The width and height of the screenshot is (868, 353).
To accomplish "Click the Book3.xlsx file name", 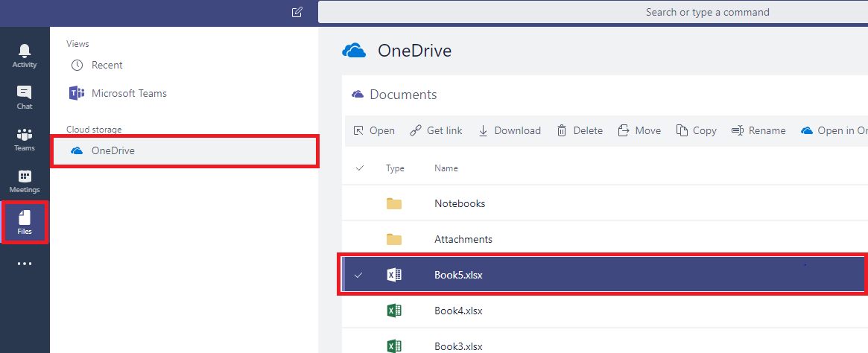I will point(458,347).
